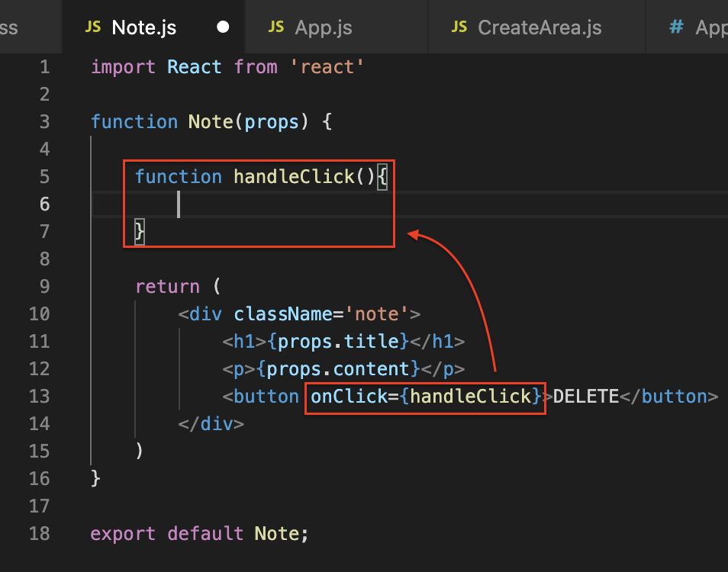The height and width of the screenshot is (572, 728).
Task: Click 'function' keyword on line 3
Action: pyautogui.click(x=134, y=122)
